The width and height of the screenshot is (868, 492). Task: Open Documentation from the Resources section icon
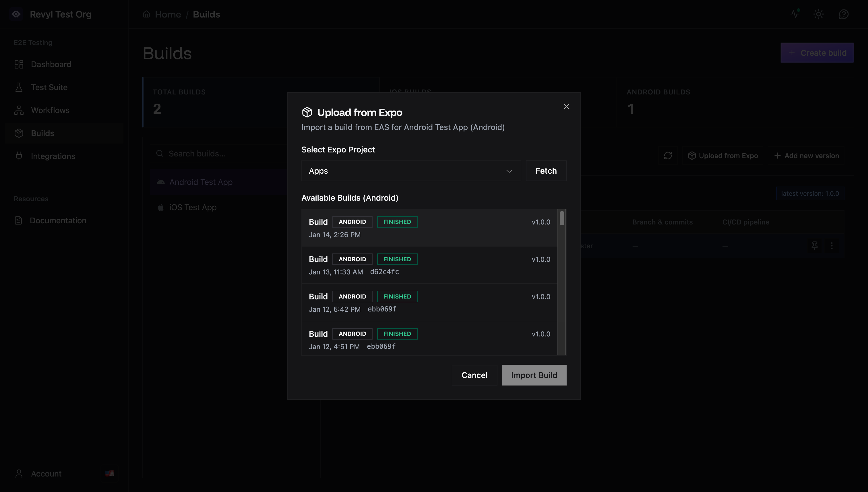pyautogui.click(x=19, y=220)
